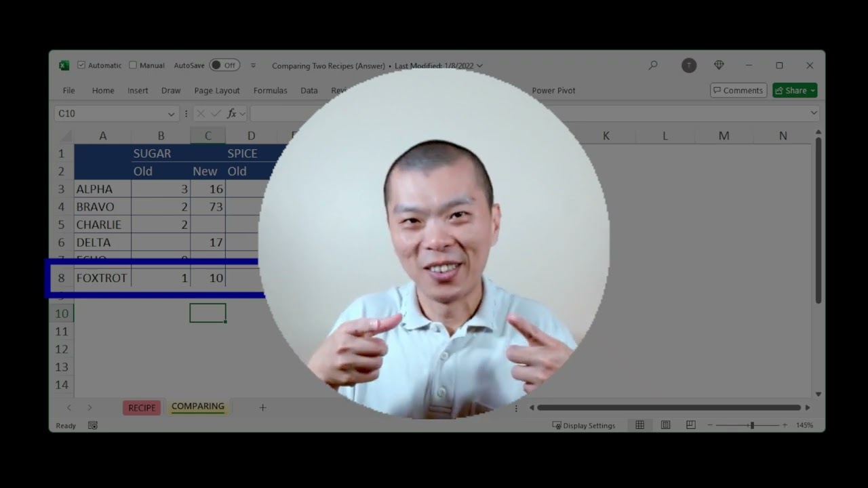Switch to the RECIPE sheet tab

point(142,407)
